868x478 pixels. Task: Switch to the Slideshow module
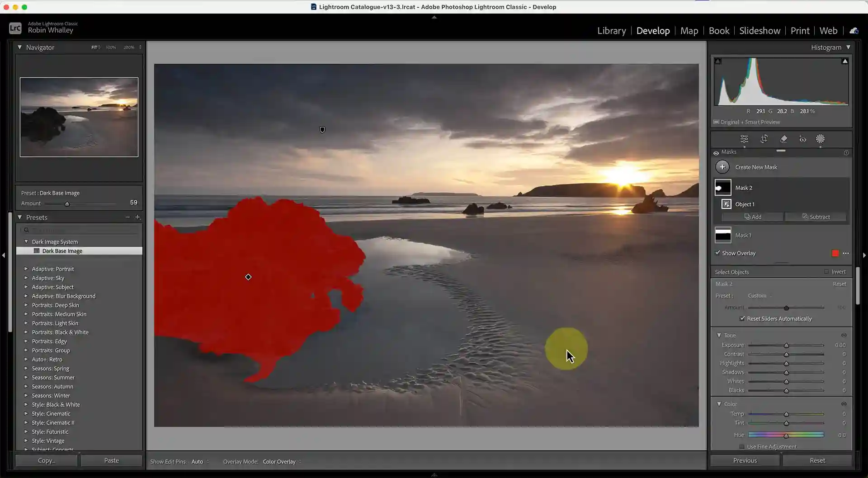tap(759, 31)
